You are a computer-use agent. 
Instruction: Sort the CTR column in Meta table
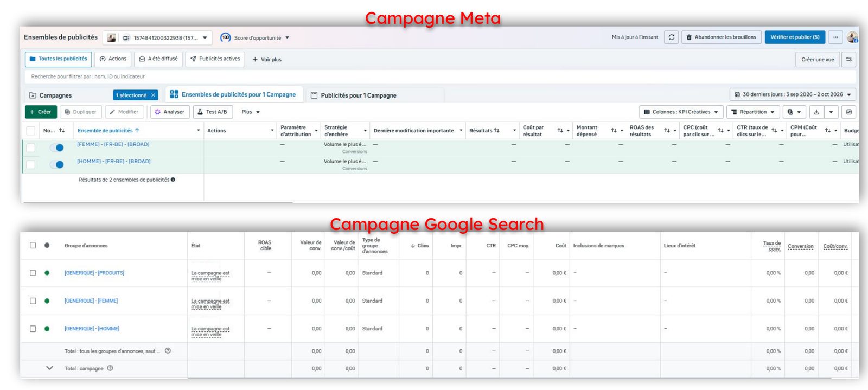click(775, 131)
